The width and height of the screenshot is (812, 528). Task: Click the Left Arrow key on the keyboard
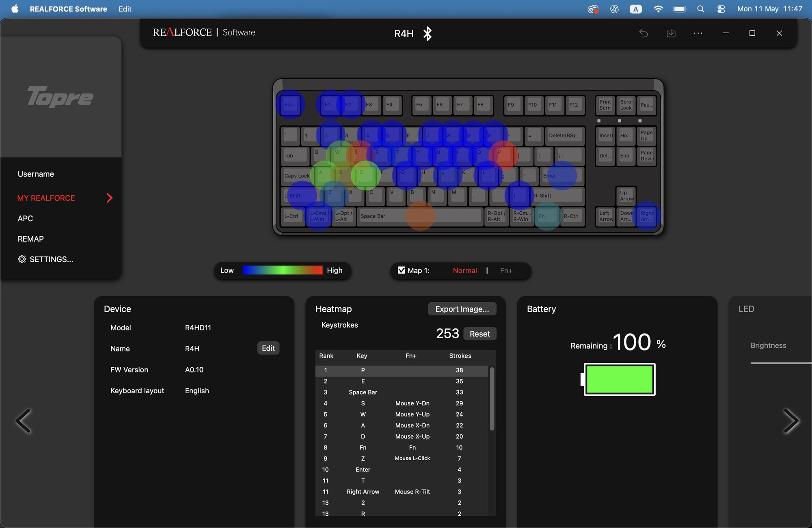[606, 216]
